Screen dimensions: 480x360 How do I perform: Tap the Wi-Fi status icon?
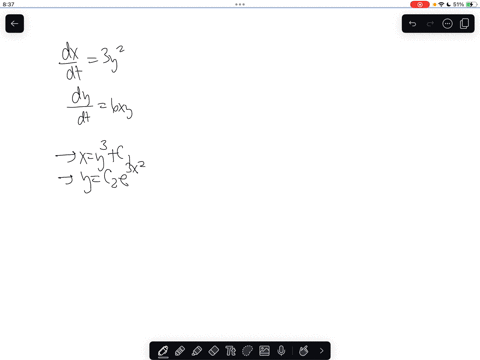click(x=441, y=4)
